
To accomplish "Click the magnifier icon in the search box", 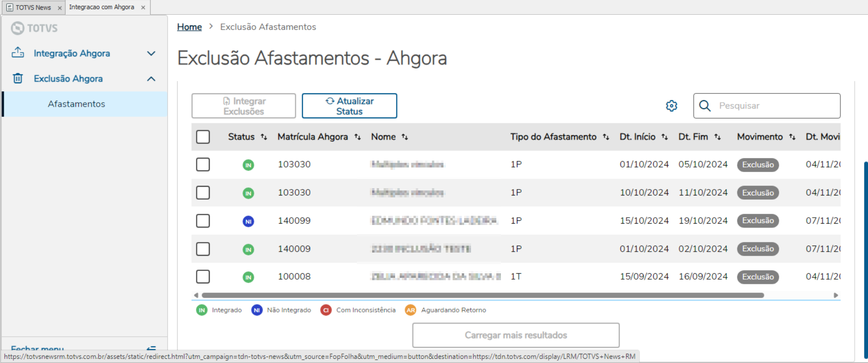I will point(705,106).
